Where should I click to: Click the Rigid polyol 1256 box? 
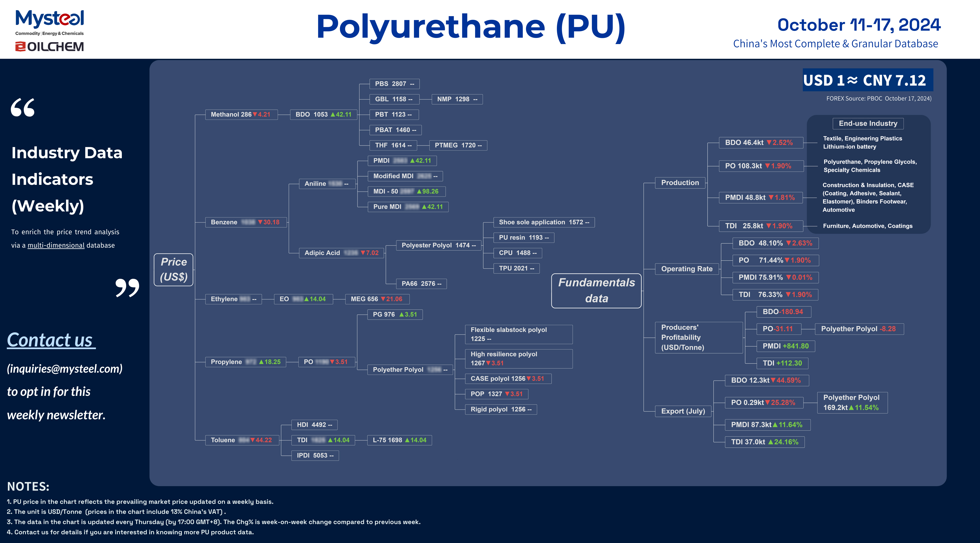(501, 409)
